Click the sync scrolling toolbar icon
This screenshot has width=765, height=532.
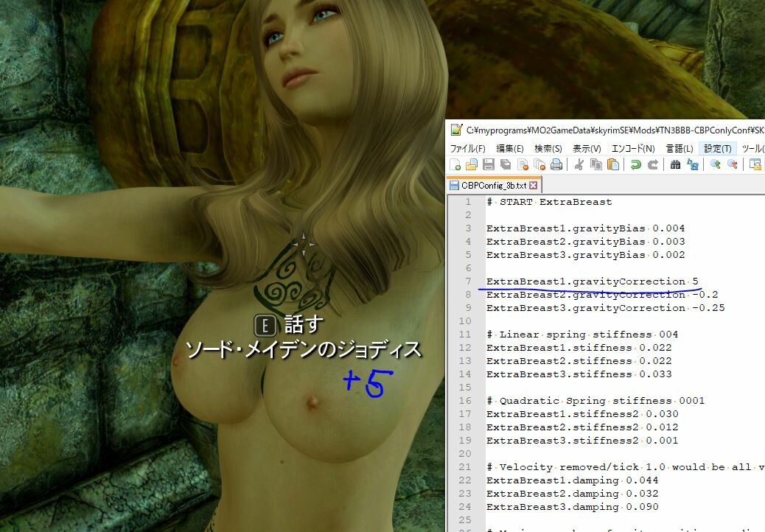point(755,165)
